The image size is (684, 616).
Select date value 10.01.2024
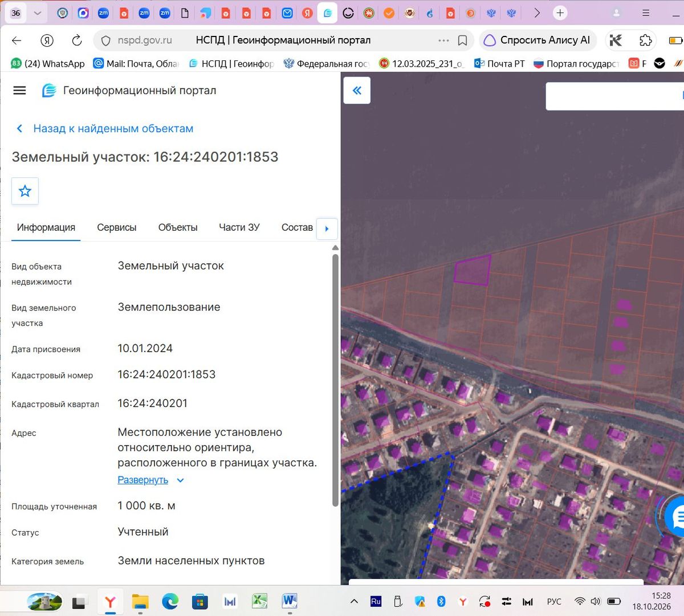pyautogui.click(x=145, y=348)
